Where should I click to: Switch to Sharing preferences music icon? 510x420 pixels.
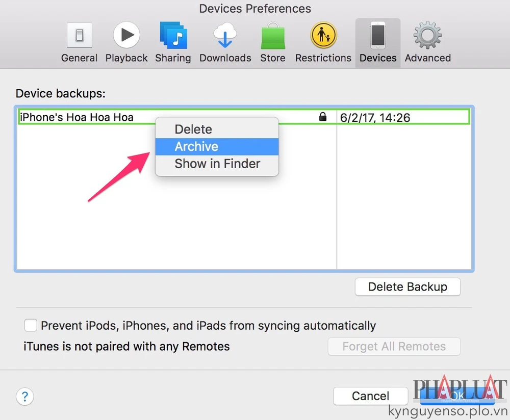[173, 36]
